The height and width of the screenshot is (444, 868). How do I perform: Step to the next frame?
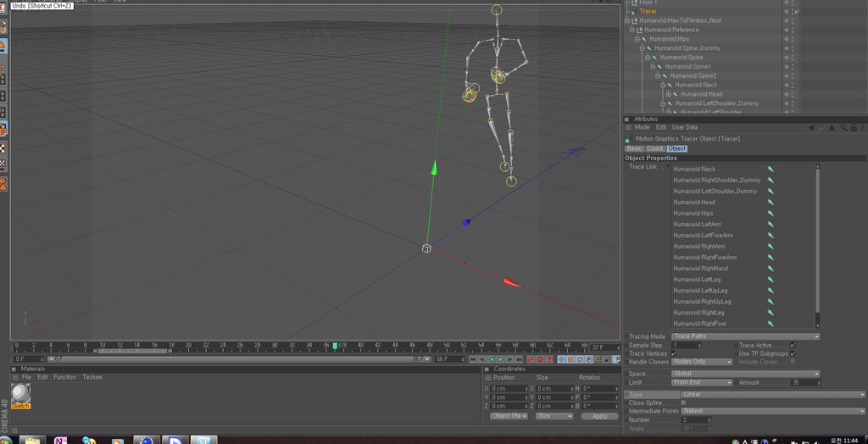pos(509,359)
